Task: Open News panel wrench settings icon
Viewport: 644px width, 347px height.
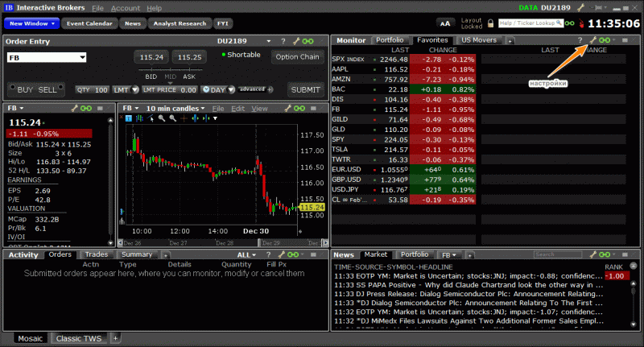Action: [x=592, y=254]
